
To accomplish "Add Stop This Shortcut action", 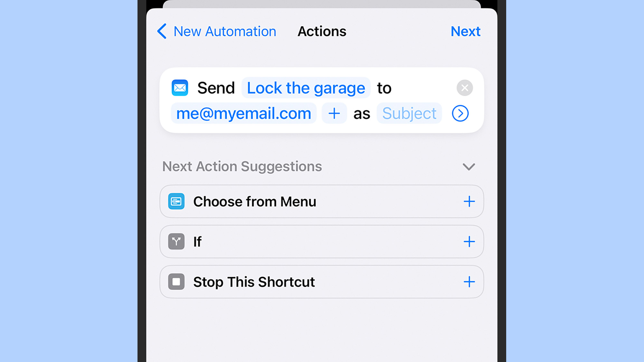I will (x=469, y=282).
